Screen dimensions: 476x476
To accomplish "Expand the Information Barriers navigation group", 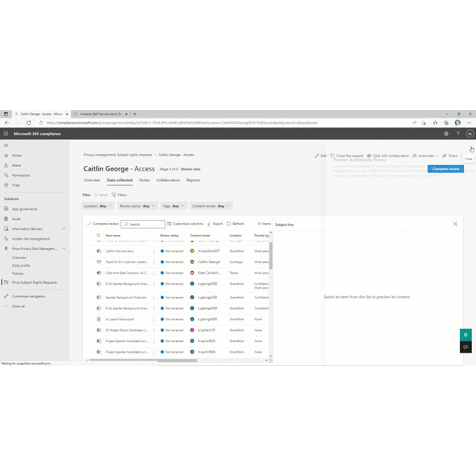I will click(x=64, y=229).
